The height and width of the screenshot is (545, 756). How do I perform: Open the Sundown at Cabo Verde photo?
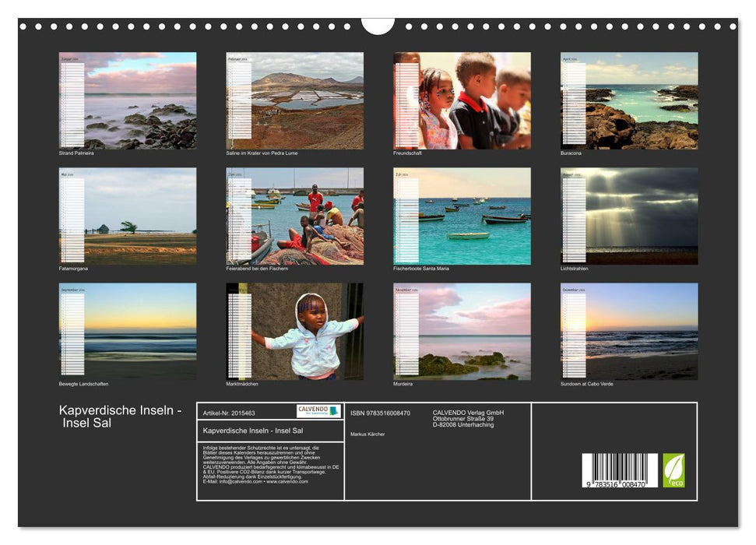[x=629, y=331]
